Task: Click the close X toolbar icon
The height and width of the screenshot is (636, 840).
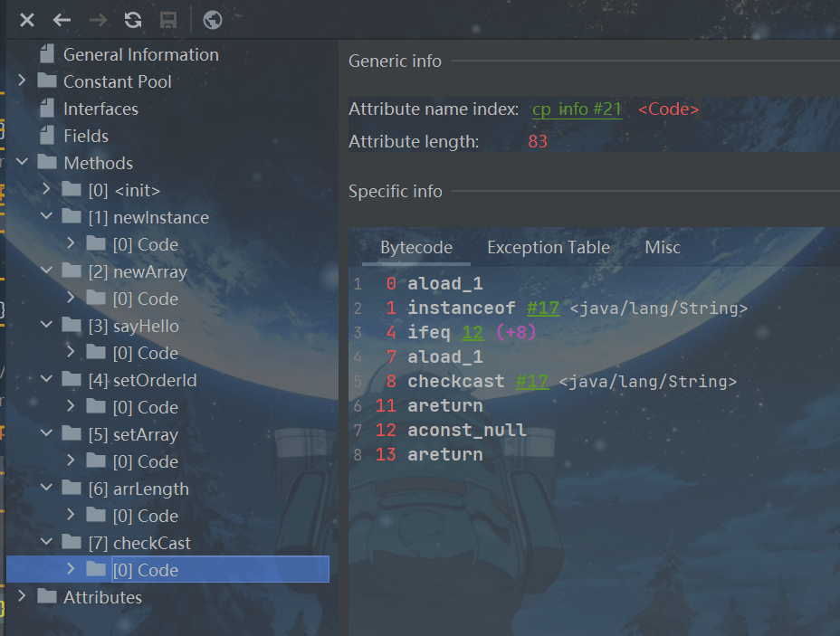Action: (27, 20)
